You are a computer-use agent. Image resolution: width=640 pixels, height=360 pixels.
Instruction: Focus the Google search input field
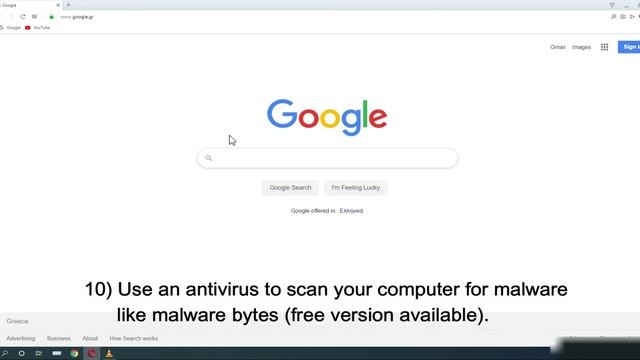pos(327,158)
